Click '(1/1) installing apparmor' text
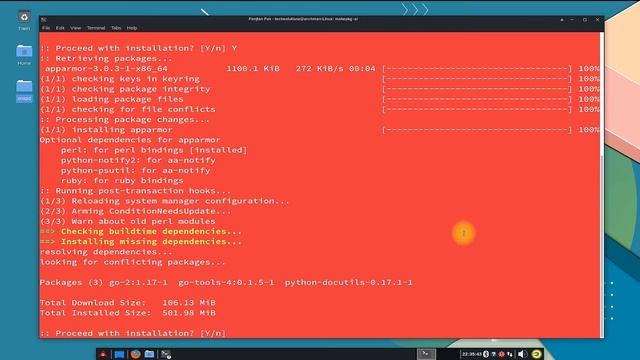 click(106, 130)
